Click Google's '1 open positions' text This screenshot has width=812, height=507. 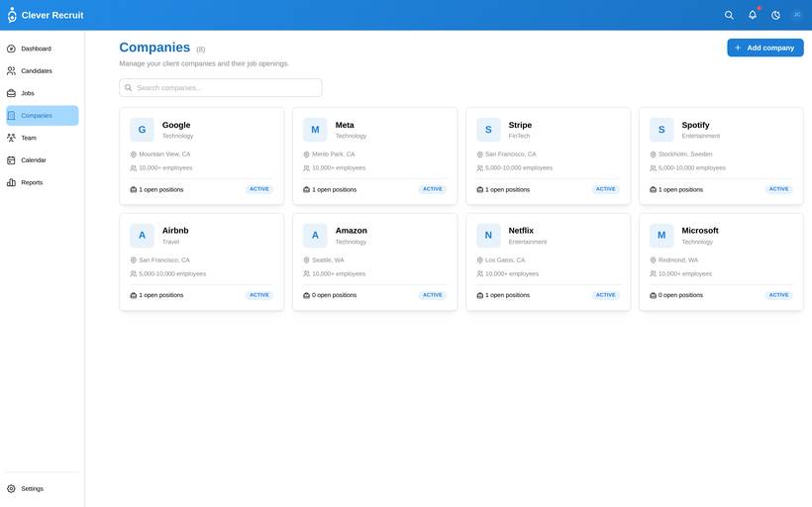coord(161,189)
